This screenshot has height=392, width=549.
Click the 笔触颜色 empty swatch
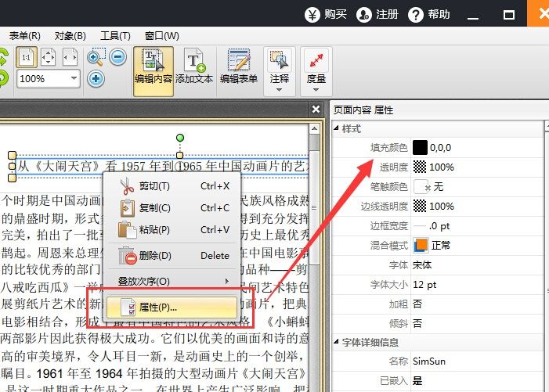(421, 187)
